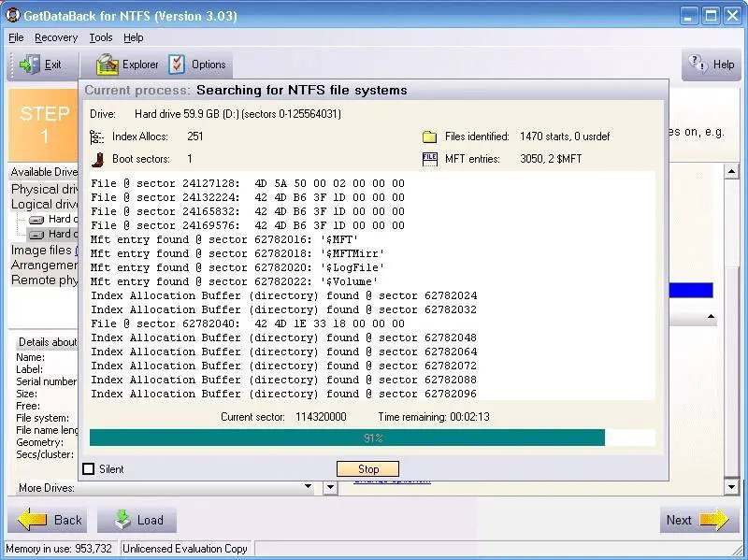
Task: Stop the NTFS search
Action: (367, 469)
